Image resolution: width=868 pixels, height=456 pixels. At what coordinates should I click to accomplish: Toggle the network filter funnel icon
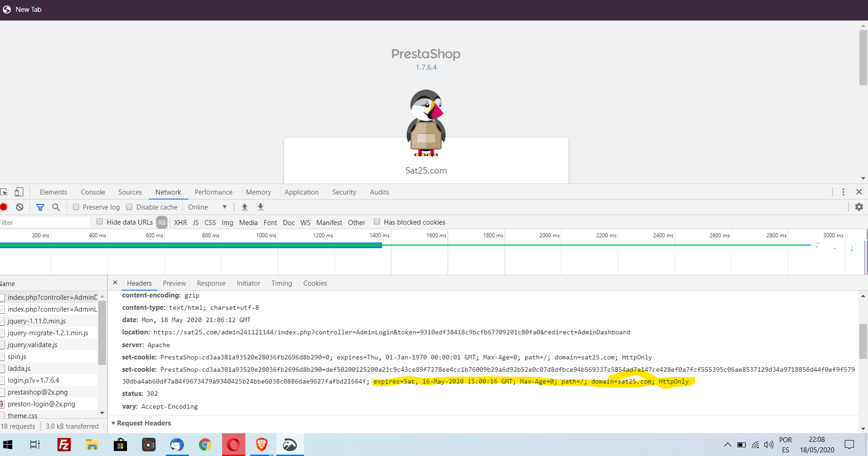(40, 207)
